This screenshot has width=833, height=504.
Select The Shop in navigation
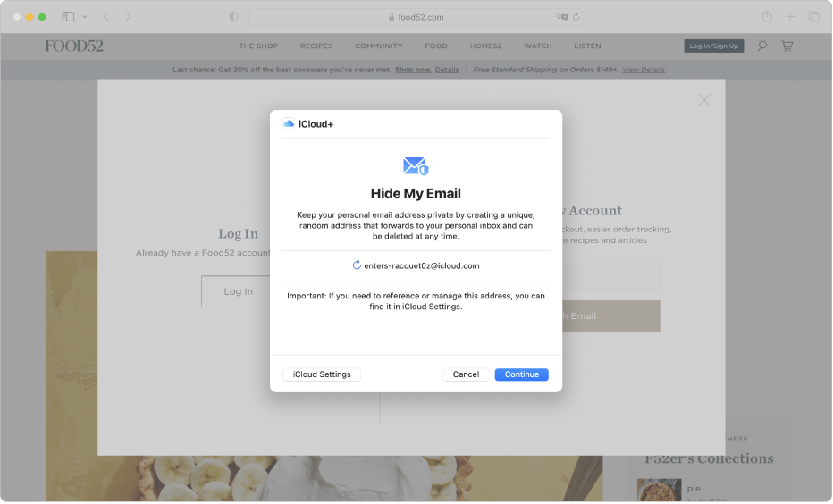click(258, 46)
